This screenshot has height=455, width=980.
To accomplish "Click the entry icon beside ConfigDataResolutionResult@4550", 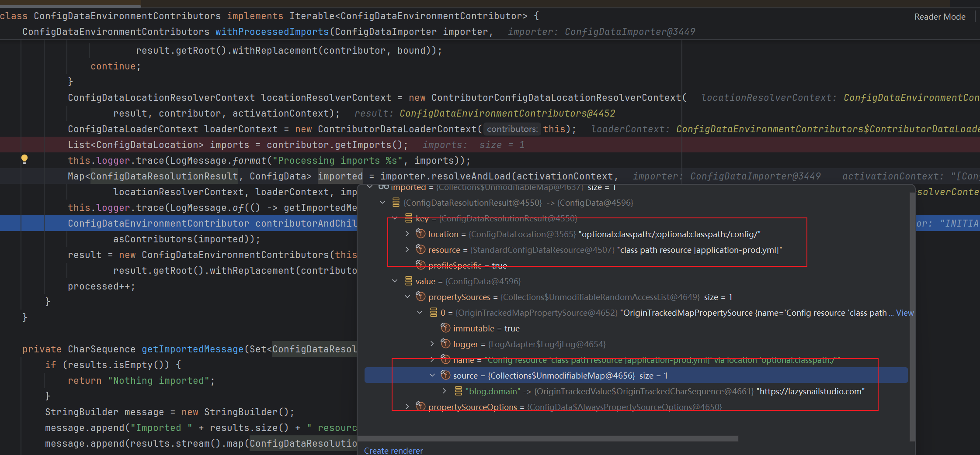I will coord(396,203).
